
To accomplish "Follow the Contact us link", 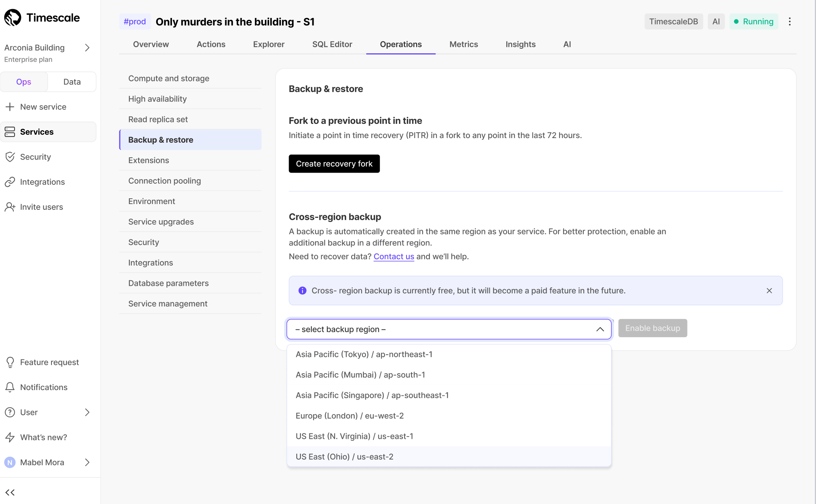I will click(394, 256).
